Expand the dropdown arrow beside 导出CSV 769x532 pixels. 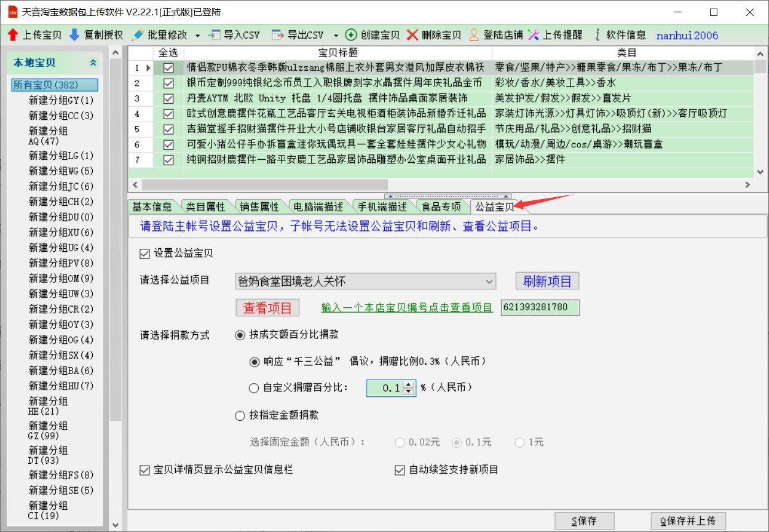point(336,36)
